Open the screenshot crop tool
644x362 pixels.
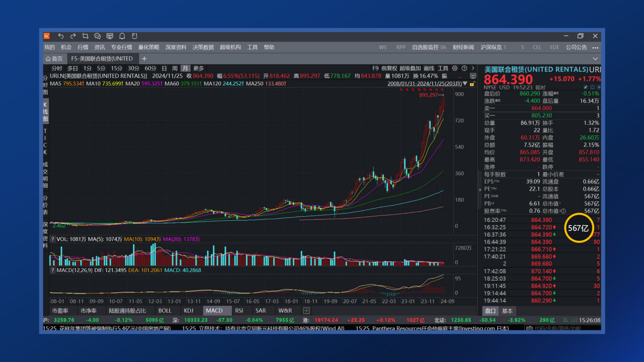[85, 36]
